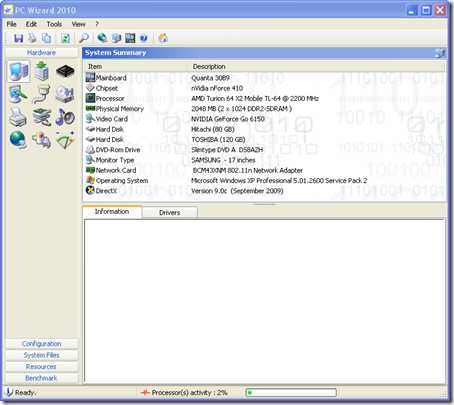The image size is (454, 405).
Task: Select the Hard Disk row for Hitachi (80 GB)
Action: pos(264,129)
